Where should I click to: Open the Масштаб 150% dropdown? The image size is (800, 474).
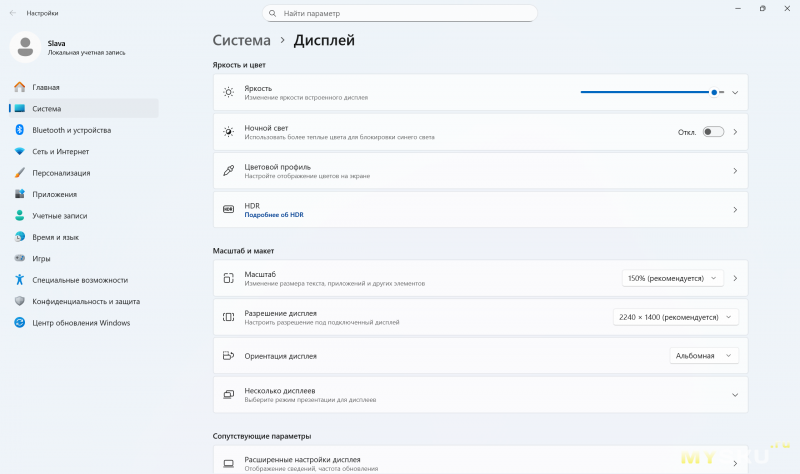(669, 278)
